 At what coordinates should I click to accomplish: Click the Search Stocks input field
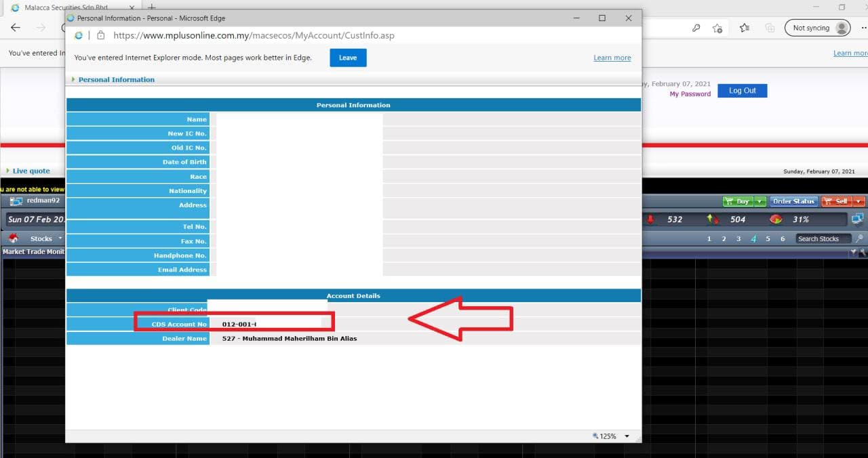823,238
